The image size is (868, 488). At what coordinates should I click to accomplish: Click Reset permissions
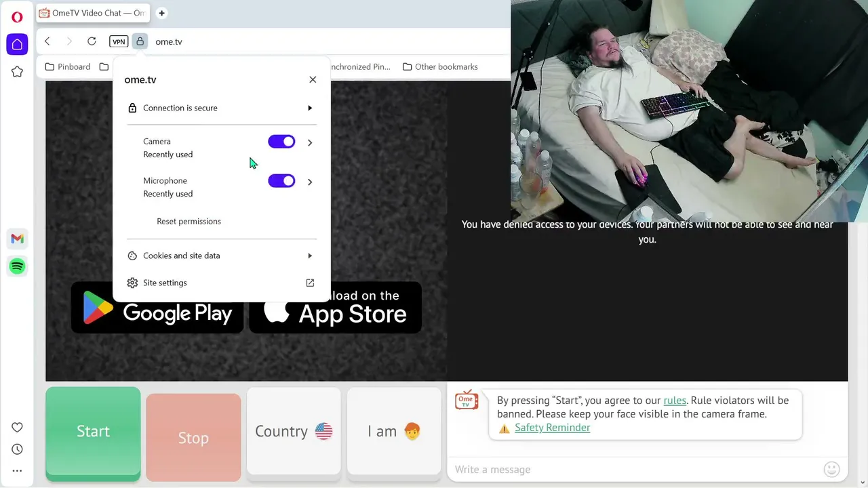pos(189,221)
